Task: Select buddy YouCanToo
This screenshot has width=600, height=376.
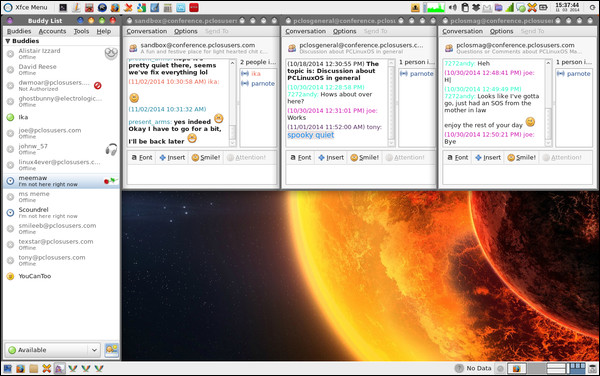Action: point(61,276)
